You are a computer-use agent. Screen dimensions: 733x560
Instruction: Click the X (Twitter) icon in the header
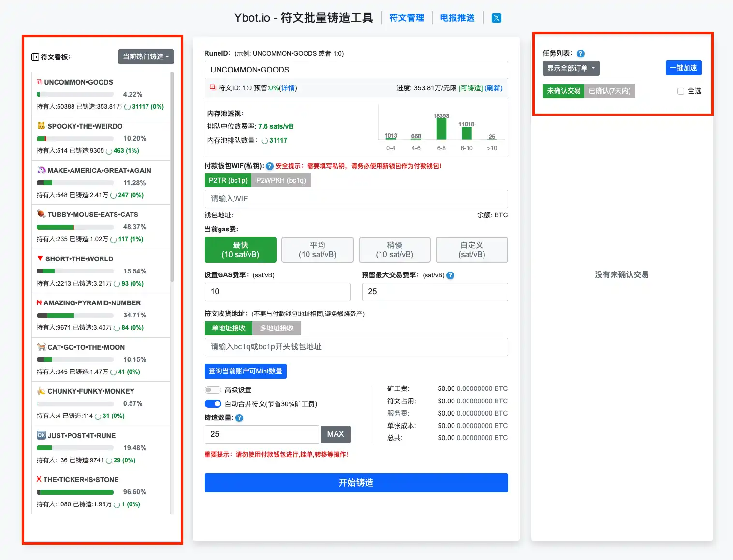click(496, 17)
